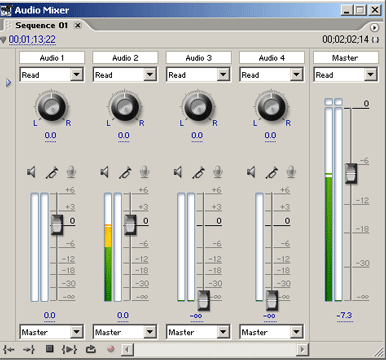This screenshot has width=386, height=360.
Task: Open the Audio Mixer panel flyout menu
Action: point(375,28)
